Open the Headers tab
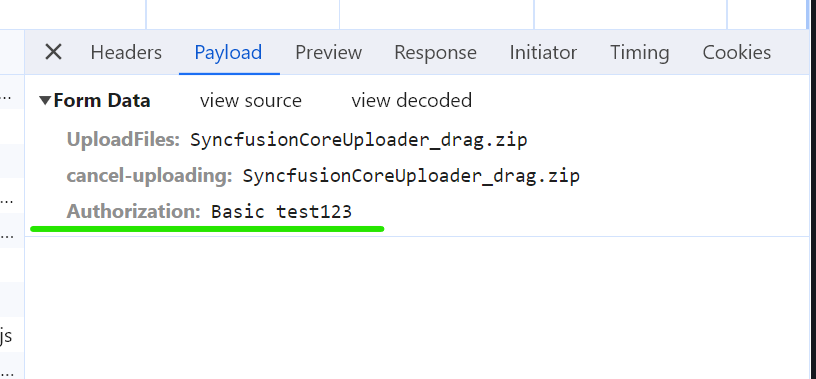This screenshot has height=379, width=816. pyautogui.click(x=126, y=52)
